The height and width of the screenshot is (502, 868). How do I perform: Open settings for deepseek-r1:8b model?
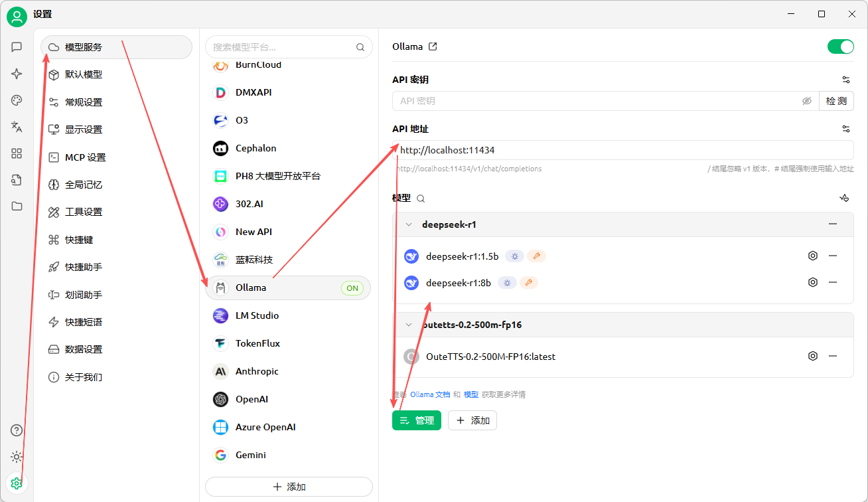click(813, 282)
